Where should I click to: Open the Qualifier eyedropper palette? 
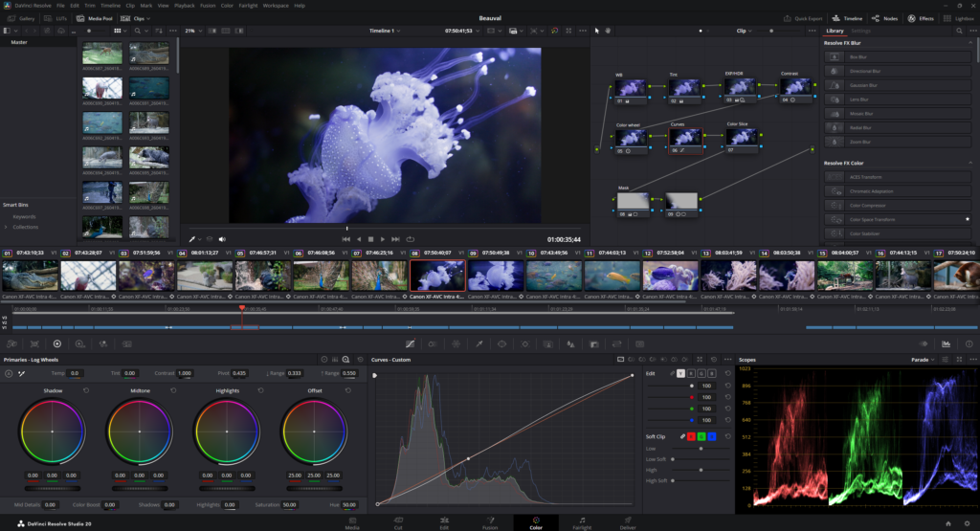[x=479, y=344]
